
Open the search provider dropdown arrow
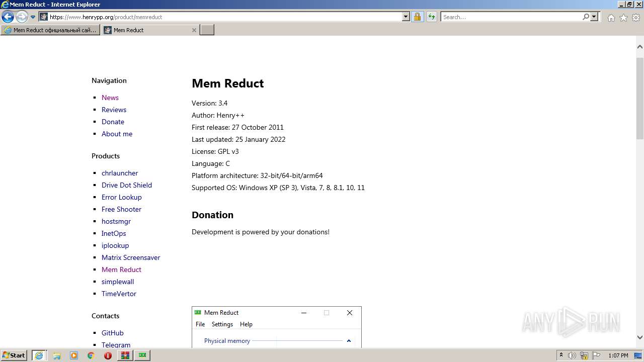tap(594, 17)
